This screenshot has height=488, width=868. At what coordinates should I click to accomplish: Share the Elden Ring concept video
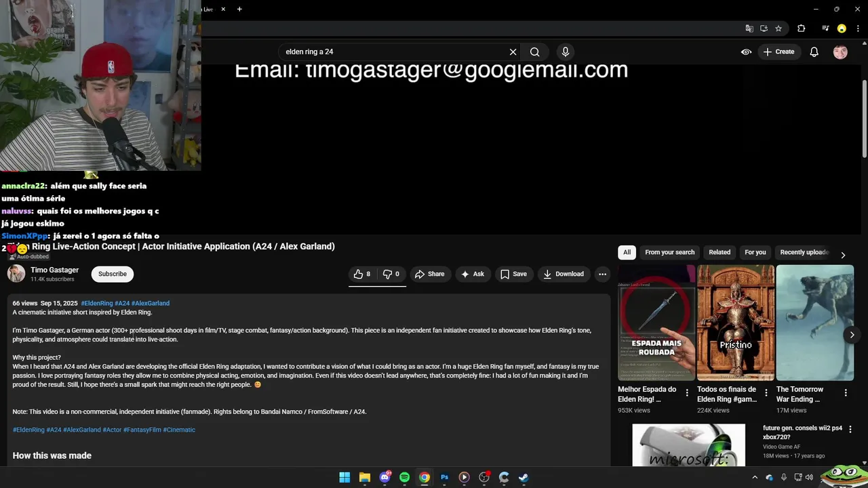point(429,274)
